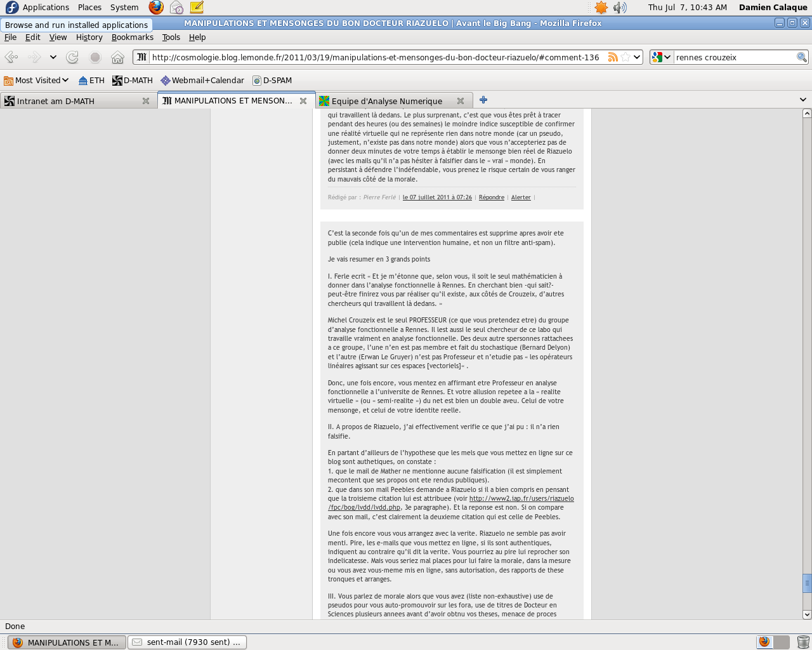
Task: Click the vertical scrollbar down arrow
Action: pyautogui.click(x=807, y=614)
